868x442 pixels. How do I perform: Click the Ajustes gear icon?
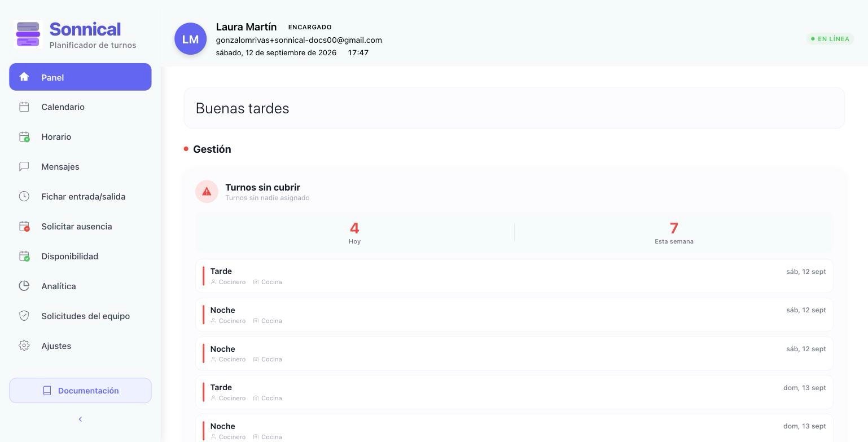point(24,346)
